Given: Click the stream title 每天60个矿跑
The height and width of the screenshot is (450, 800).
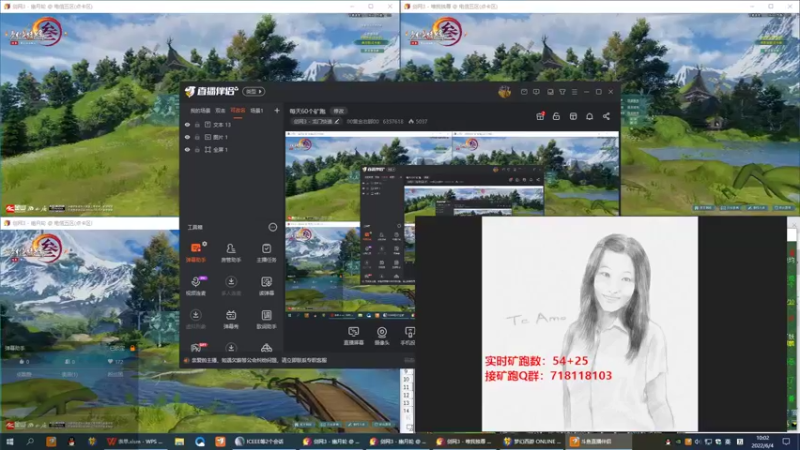Looking at the screenshot, I should click(308, 111).
